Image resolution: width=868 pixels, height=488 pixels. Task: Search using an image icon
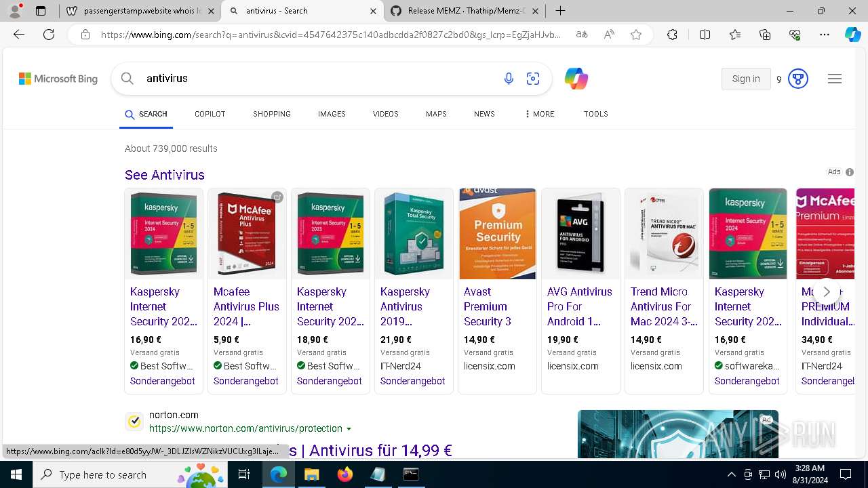(x=533, y=79)
